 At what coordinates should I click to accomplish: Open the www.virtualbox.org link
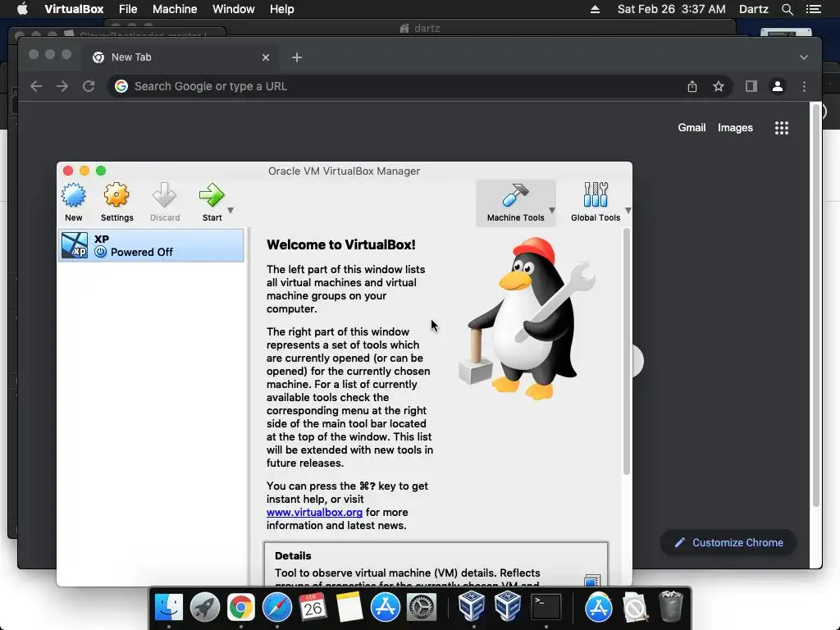[x=314, y=512]
